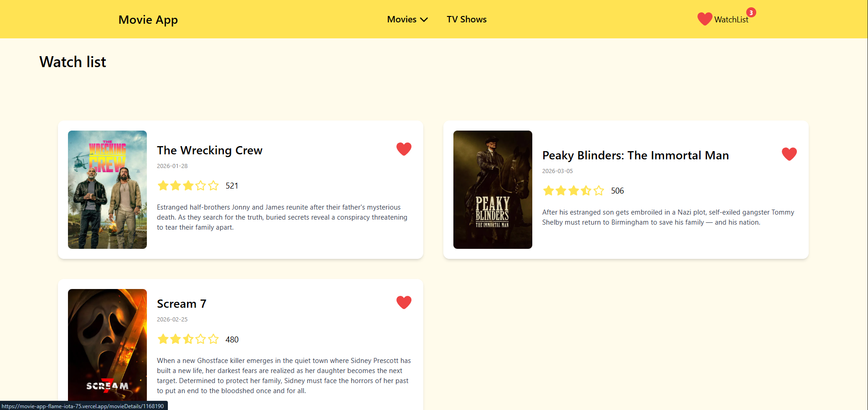Click fifth star on The Wrecking Crew rating
This screenshot has width=868, height=410.
(213, 185)
